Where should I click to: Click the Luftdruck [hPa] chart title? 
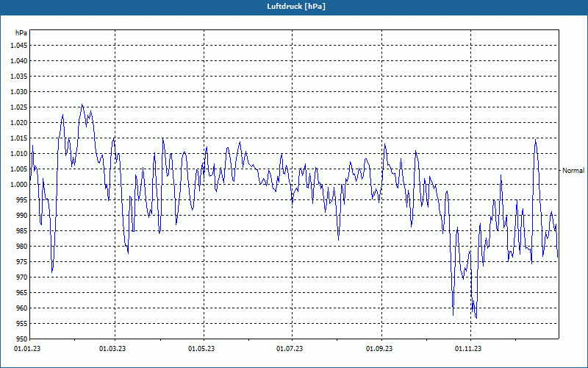point(296,7)
